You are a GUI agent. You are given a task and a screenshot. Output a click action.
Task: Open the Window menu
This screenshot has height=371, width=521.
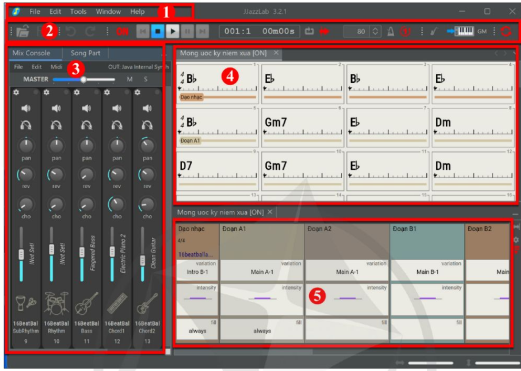108,12
